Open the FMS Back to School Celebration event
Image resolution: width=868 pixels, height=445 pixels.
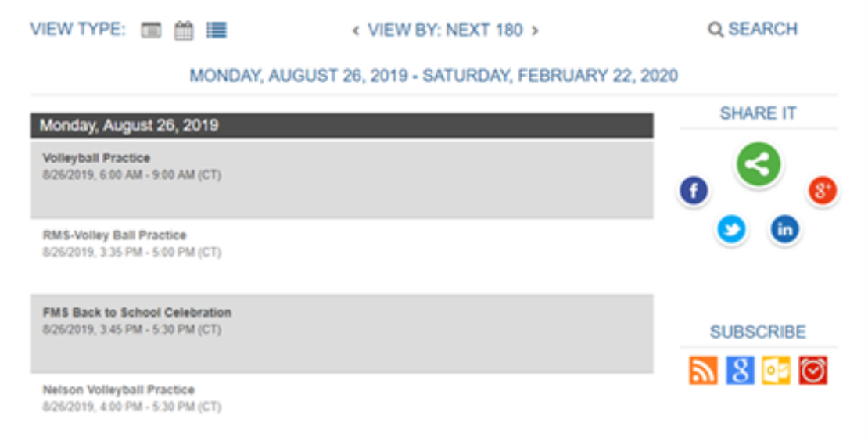point(137,313)
